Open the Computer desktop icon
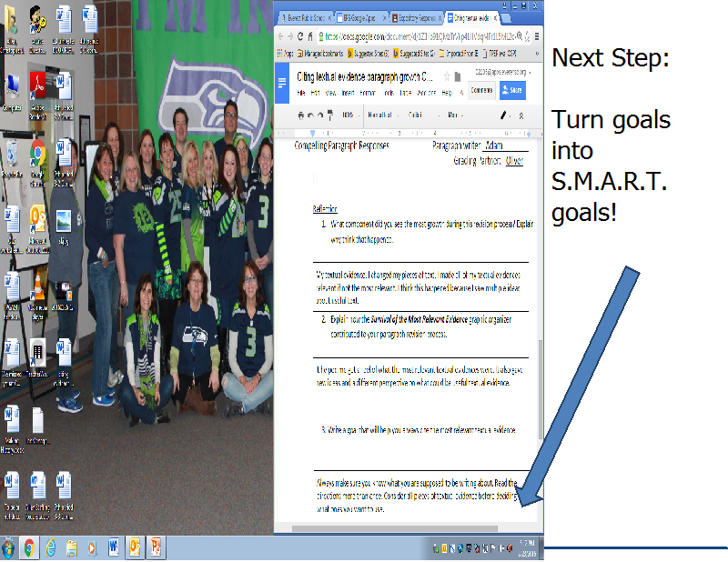The width and height of the screenshot is (728, 562). click(x=12, y=93)
